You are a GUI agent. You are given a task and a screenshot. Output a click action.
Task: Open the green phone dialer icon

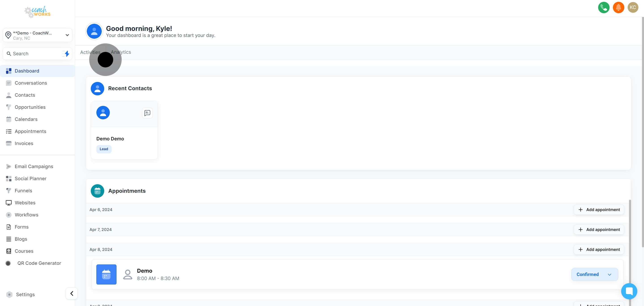[x=604, y=8]
